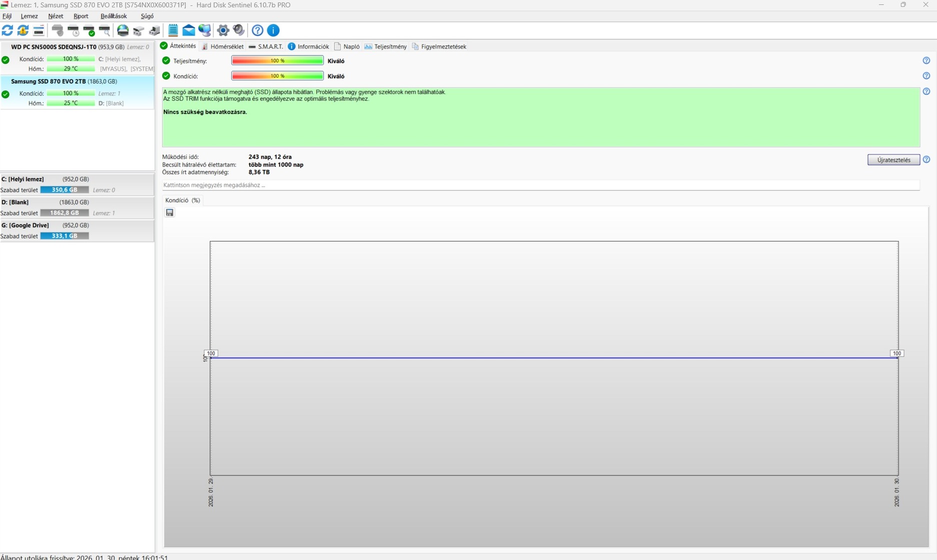Click the help icon next to Újratesztelés
The height and width of the screenshot is (560, 937).
(x=926, y=159)
